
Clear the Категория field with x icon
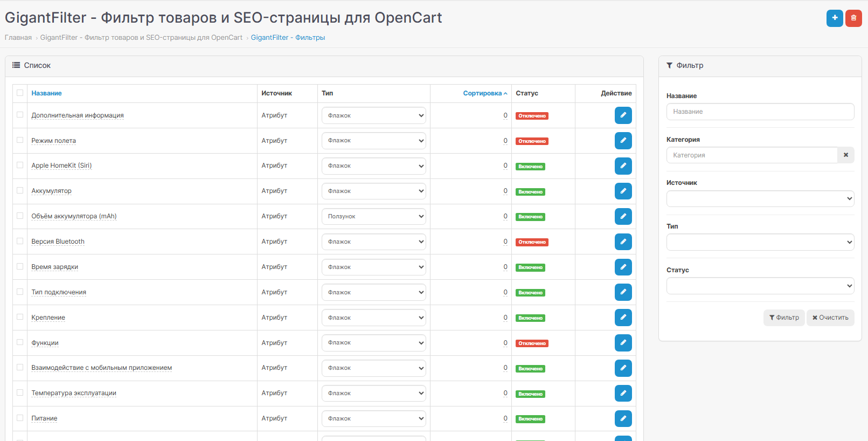pyautogui.click(x=846, y=155)
